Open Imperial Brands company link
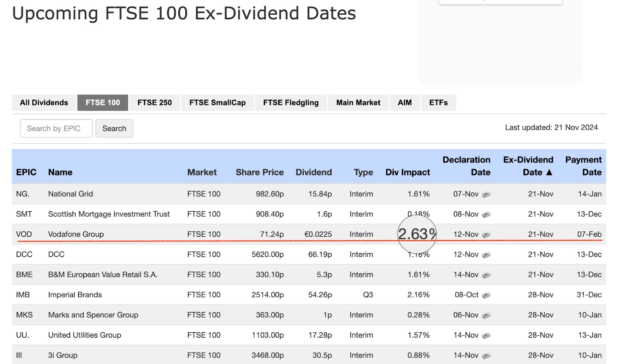This screenshot has height=364, width=619. (x=75, y=295)
